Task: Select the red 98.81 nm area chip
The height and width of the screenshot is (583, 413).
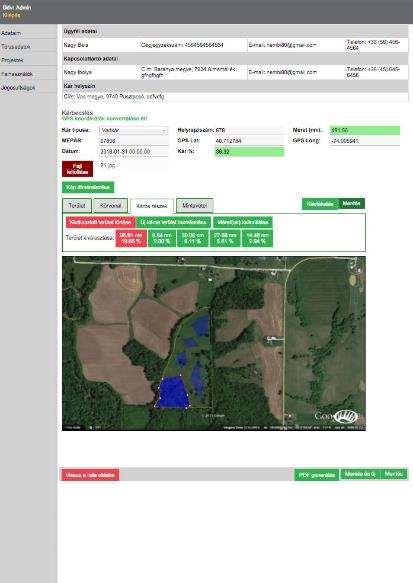Action: tap(131, 238)
